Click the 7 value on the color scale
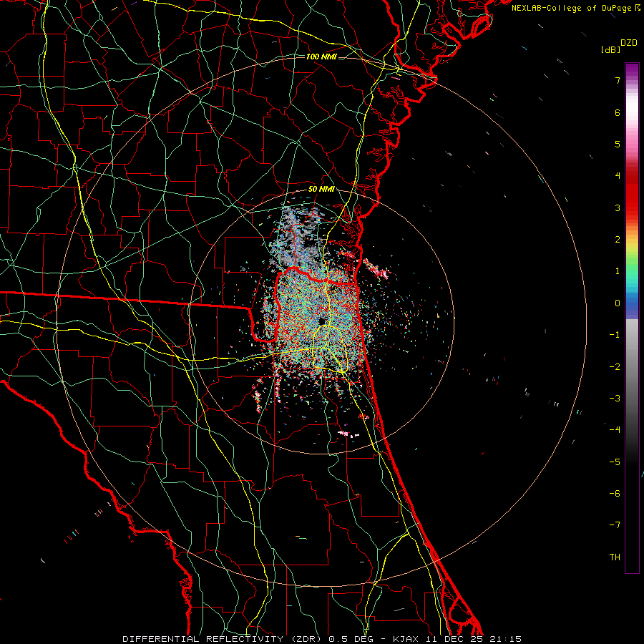 click(x=618, y=80)
